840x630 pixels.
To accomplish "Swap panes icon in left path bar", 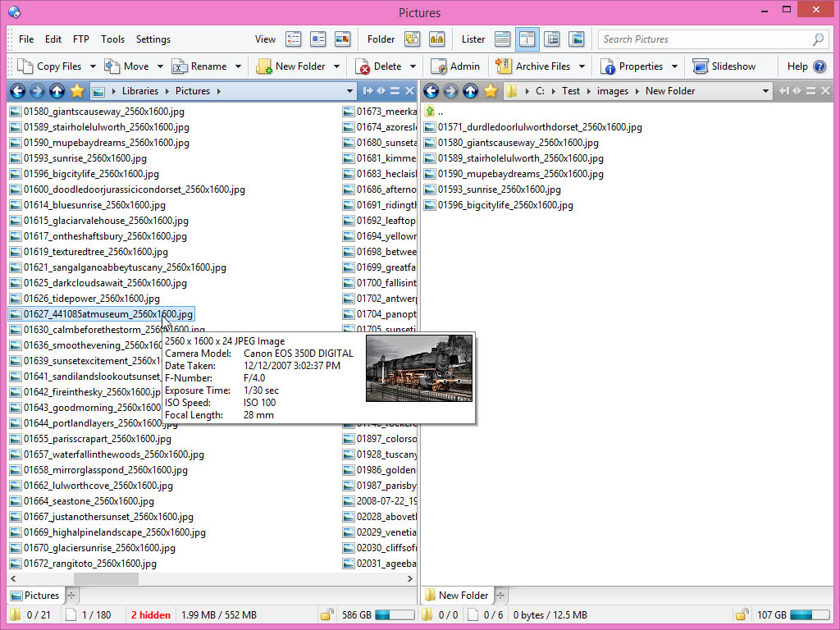I will tap(381, 91).
